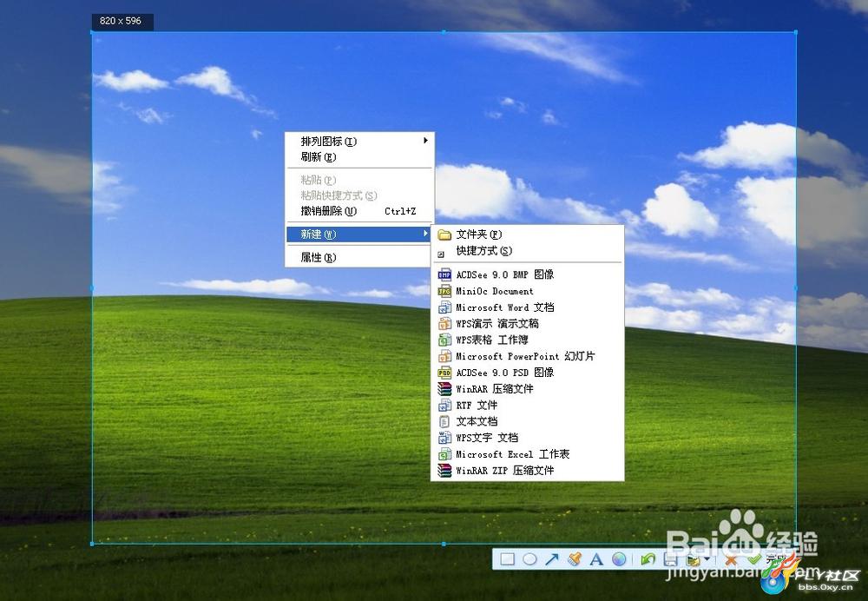Select Microsoft PowerPoint 幻灯片
Viewport: 868px width, 601px height.
click(528, 356)
